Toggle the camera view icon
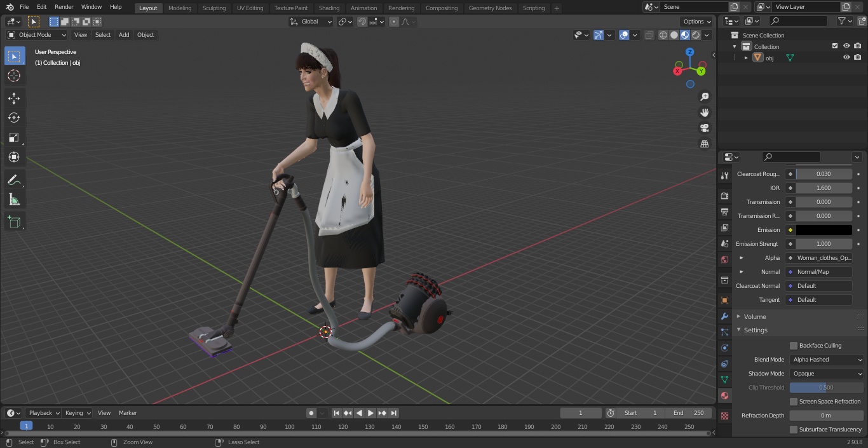 pos(705,128)
